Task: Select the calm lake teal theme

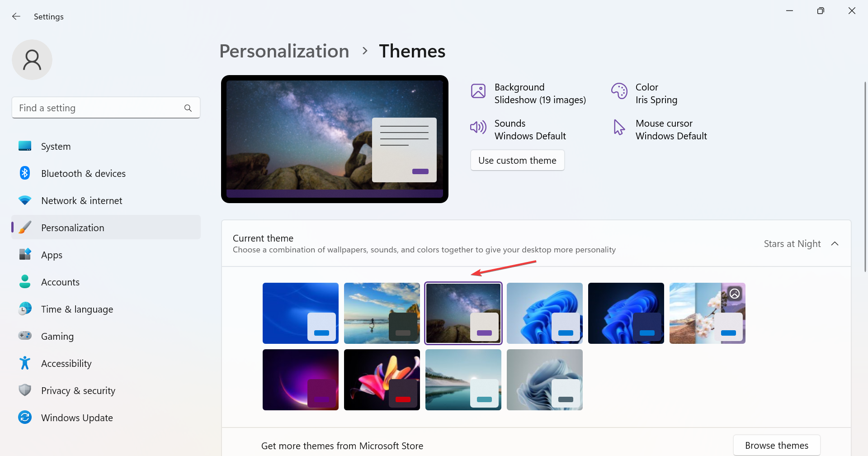Action: click(463, 380)
